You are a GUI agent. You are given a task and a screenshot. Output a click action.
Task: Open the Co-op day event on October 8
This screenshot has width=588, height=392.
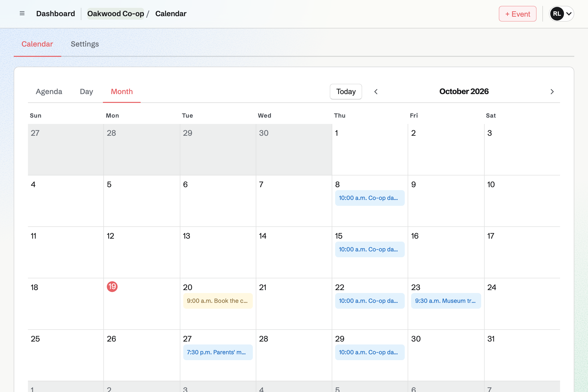pyautogui.click(x=370, y=198)
